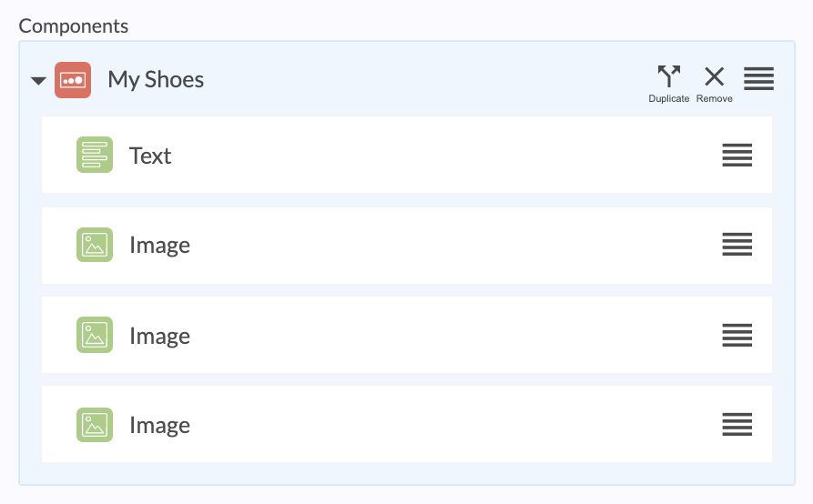Image resolution: width=813 pixels, height=504 pixels.
Task: Click the green Text component icon
Action: (x=95, y=155)
